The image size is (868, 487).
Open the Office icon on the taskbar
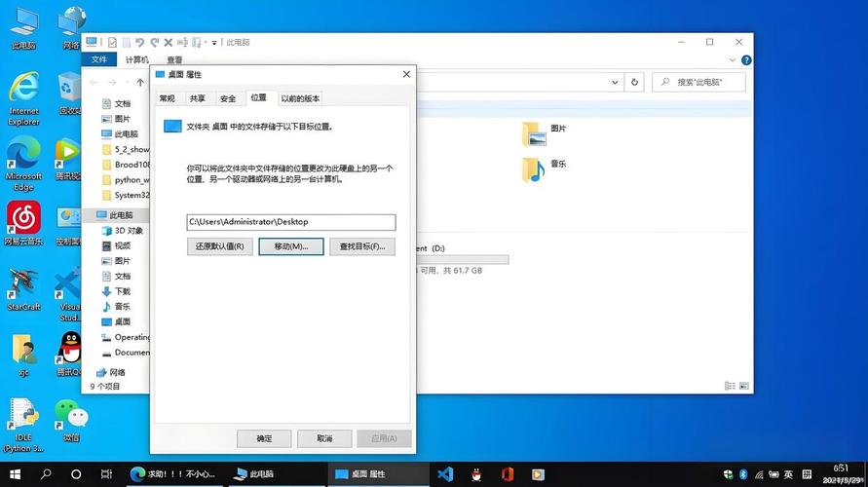tap(508, 474)
